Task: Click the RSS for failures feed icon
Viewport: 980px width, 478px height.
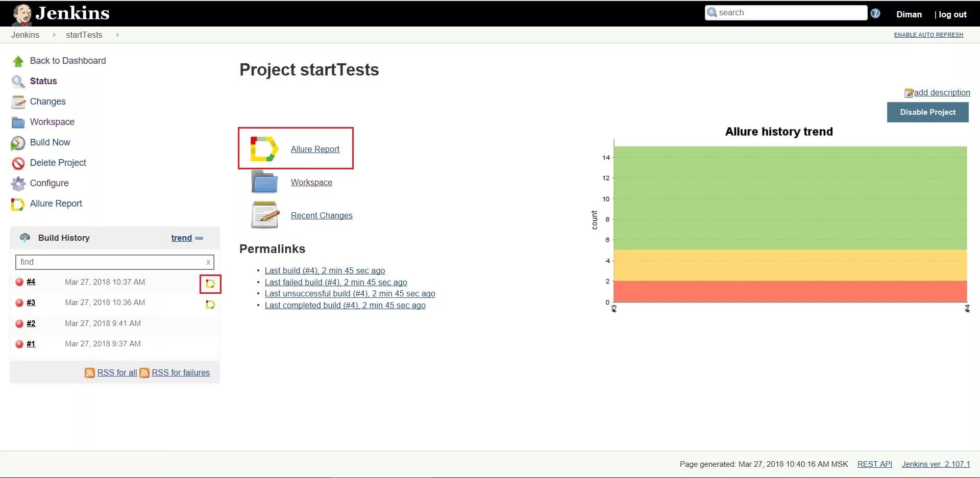Action: [144, 373]
